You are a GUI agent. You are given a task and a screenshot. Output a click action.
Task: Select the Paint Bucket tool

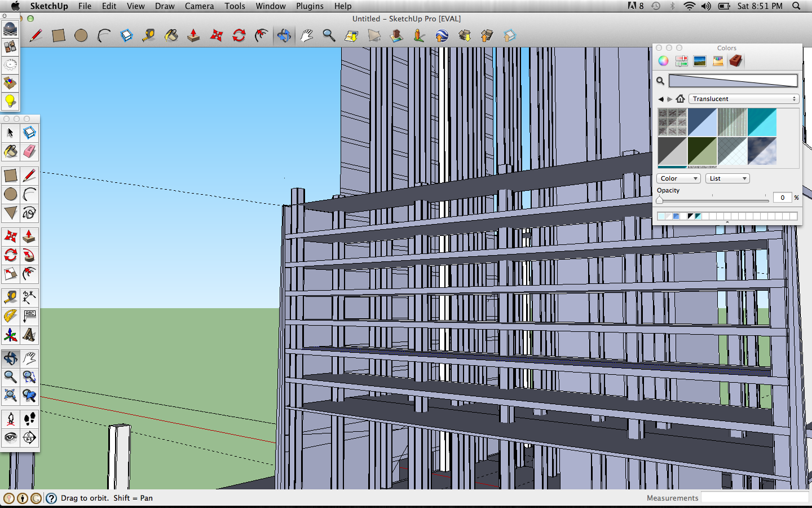[x=10, y=152]
